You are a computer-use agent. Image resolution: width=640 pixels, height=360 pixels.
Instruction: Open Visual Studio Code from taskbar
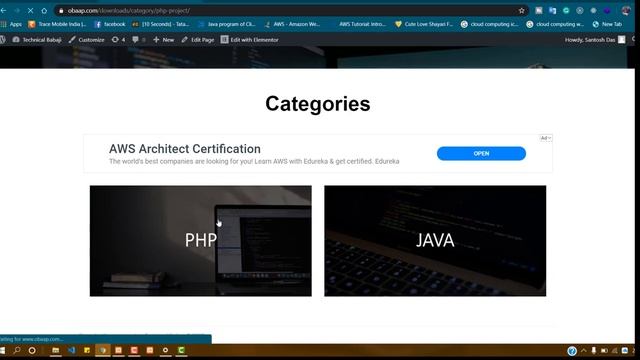pos(72,350)
